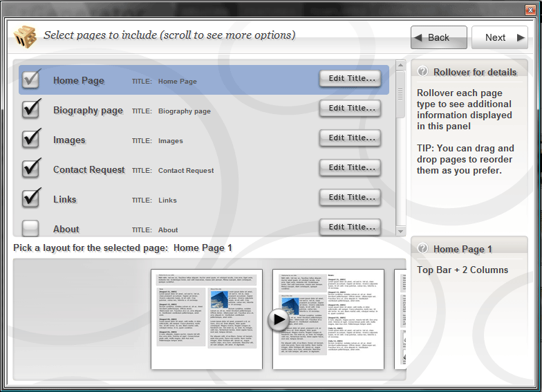Uncheck the Contact Request checkbox

tap(30, 169)
